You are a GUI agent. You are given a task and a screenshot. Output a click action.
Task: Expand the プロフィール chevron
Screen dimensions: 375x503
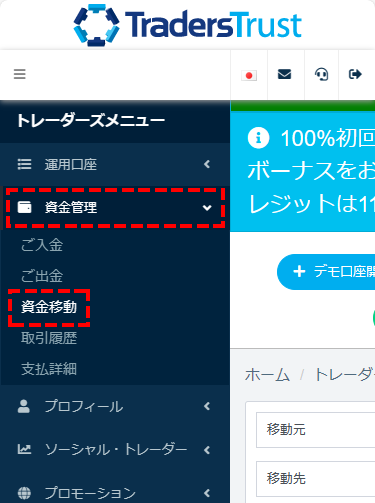tap(207, 406)
